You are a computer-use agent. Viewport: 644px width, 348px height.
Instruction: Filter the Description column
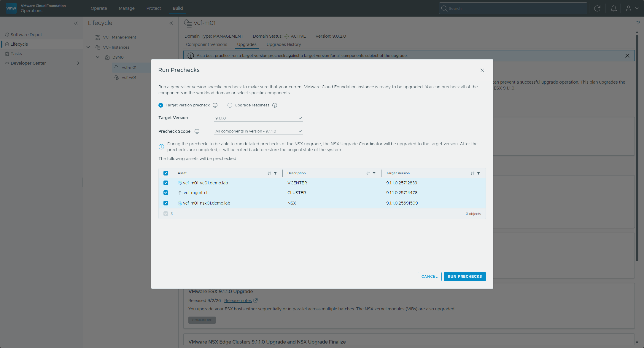point(374,173)
